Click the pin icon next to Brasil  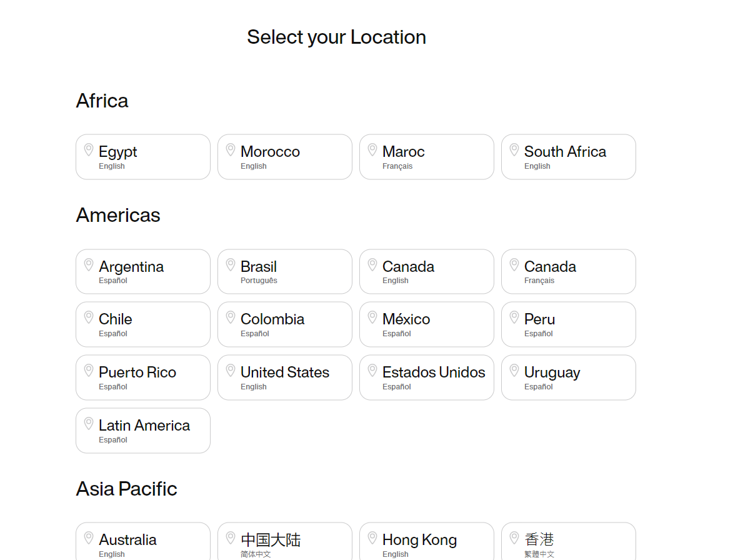(231, 265)
